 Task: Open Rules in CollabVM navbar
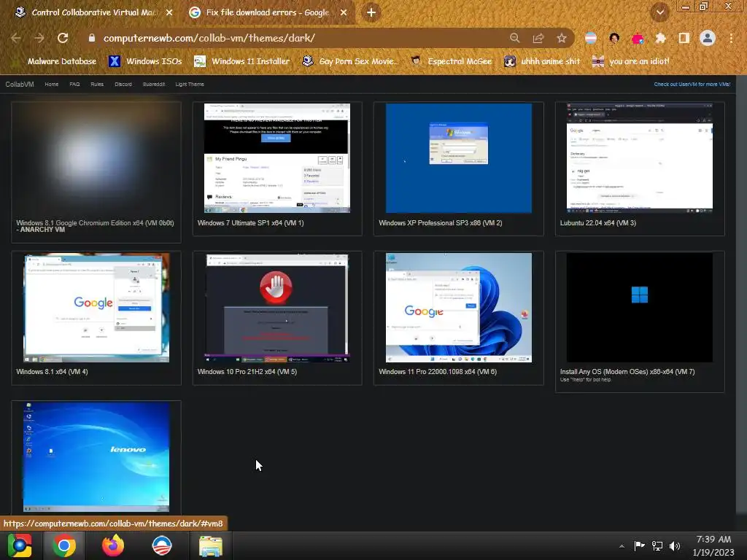click(97, 85)
